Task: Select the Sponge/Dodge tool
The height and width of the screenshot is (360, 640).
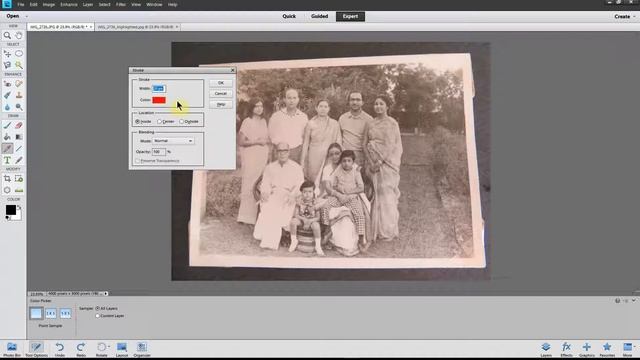Action: click(x=19, y=107)
